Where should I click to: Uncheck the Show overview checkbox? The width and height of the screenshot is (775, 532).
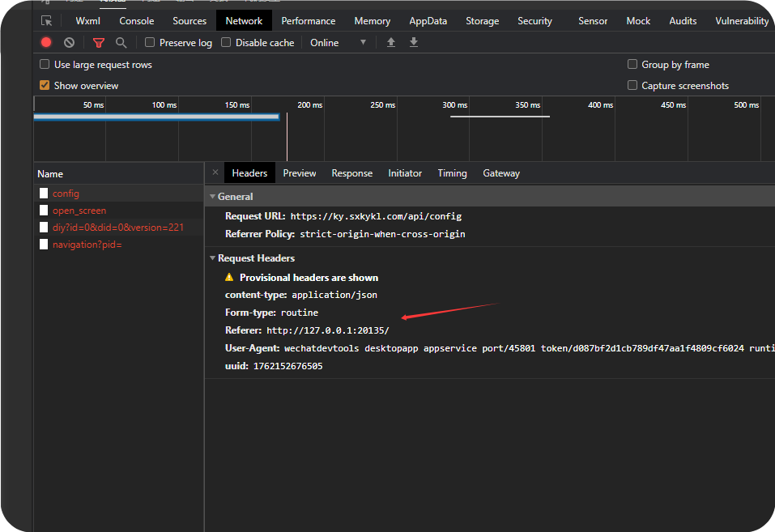point(45,85)
